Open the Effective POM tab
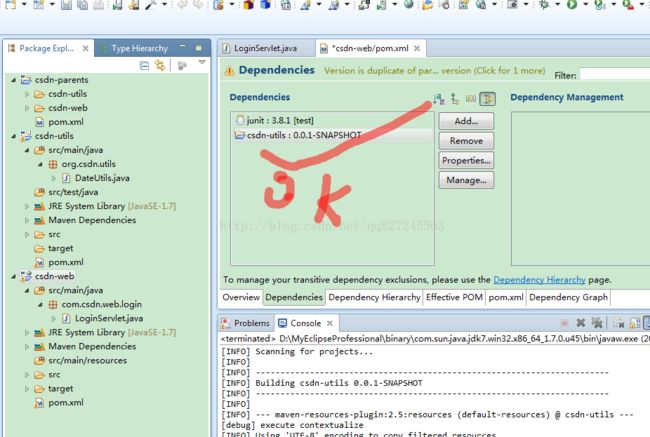Viewport: 650px width, 437px height. click(454, 297)
